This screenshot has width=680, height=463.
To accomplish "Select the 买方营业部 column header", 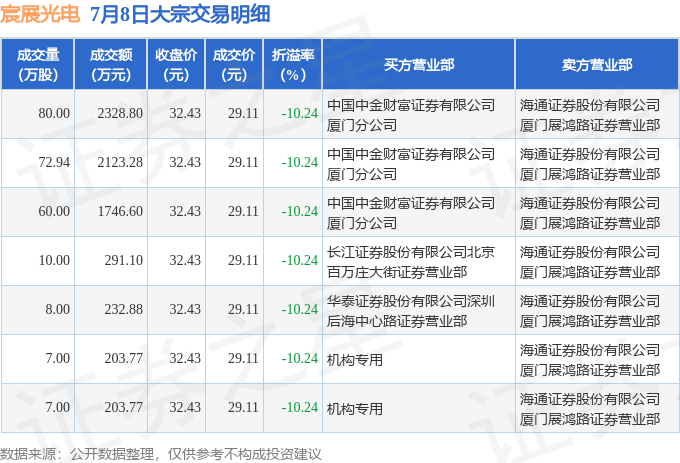I will 419,65.
